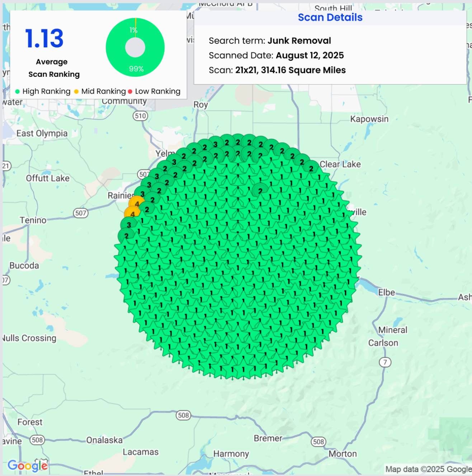Click the 99% segment of the donut chart
472x476 pixels.
[x=136, y=66]
